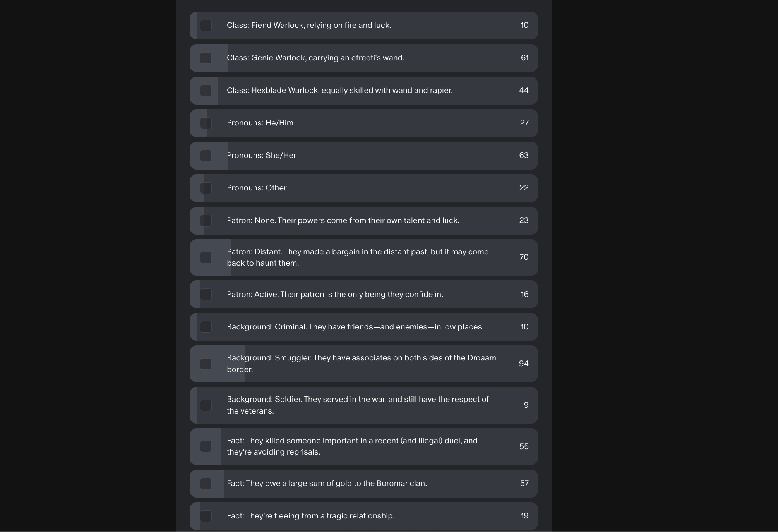Viewport: 778px width, 532px height.
Task: Enable the Background: Soldier checkbox
Action: 206,405
